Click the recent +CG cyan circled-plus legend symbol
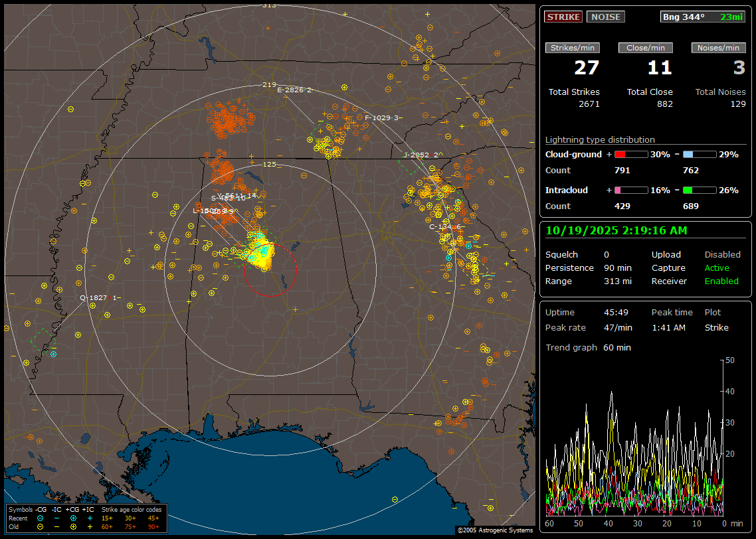This screenshot has height=539, width=756. 73,518
